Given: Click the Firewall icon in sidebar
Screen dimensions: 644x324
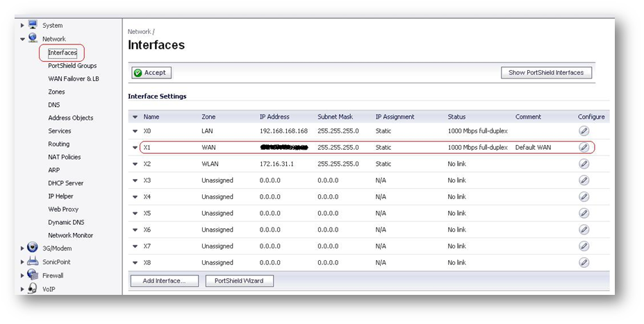Looking at the screenshot, I should [33, 275].
